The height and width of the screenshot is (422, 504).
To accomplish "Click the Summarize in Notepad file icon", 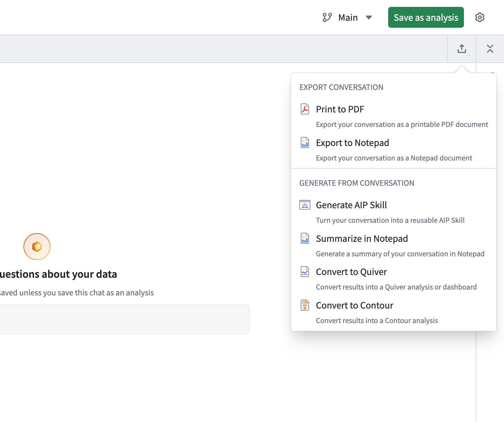I will (305, 238).
